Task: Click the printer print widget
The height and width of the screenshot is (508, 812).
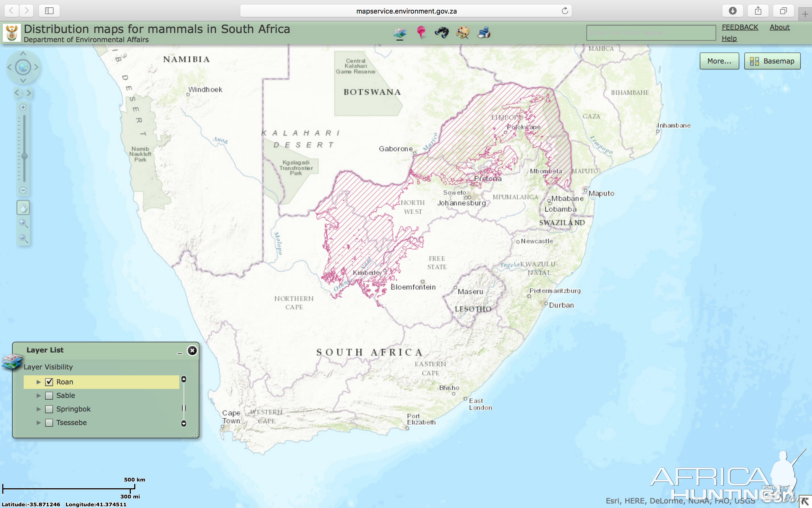Action: [484, 32]
